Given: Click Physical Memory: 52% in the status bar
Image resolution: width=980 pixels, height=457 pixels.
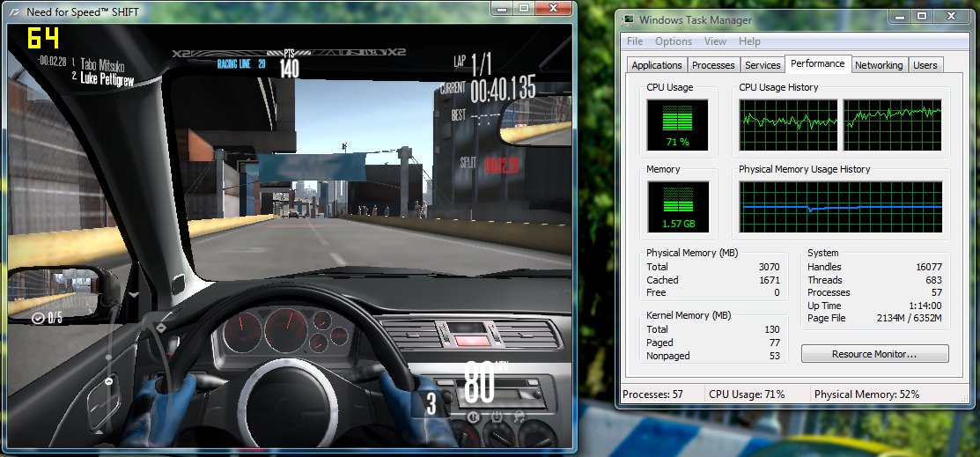Looking at the screenshot, I should point(867,394).
